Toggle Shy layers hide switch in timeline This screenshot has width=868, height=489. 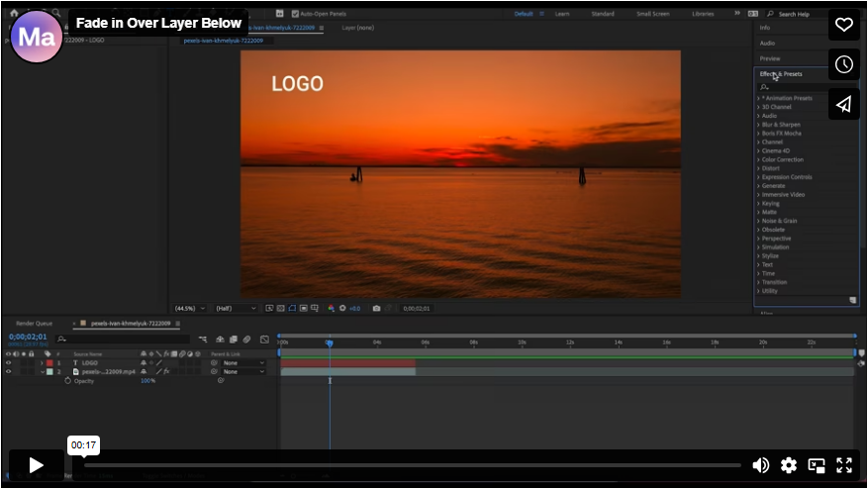[x=220, y=340]
